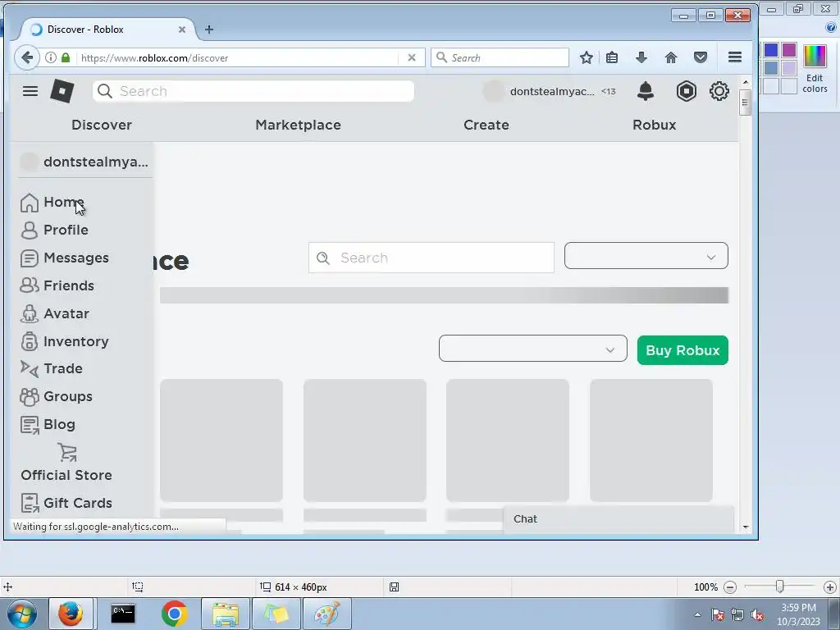Open Avatar in the sidebar

click(x=55, y=313)
